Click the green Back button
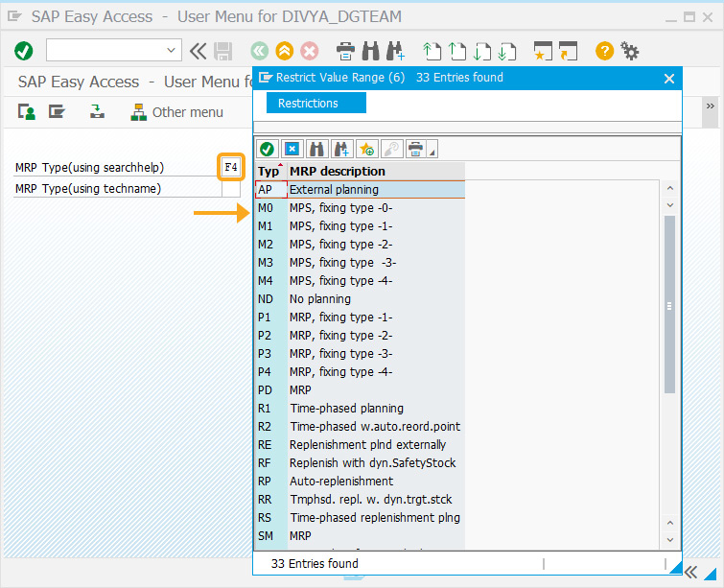This screenshot has height=588, width=724. click(260, 51)
